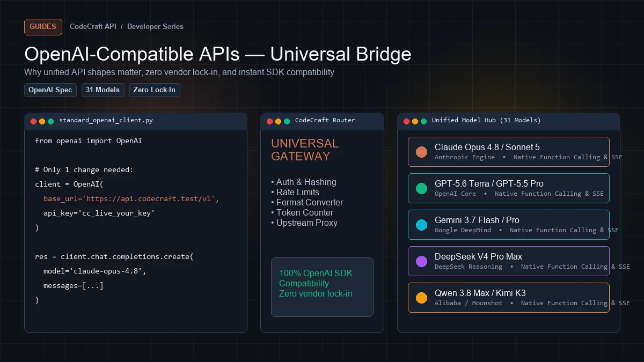The width and height of the screenshot is (644, 362).
Task: Click the purple DeepSeek V4 model dot
Action: pos(421,261)
